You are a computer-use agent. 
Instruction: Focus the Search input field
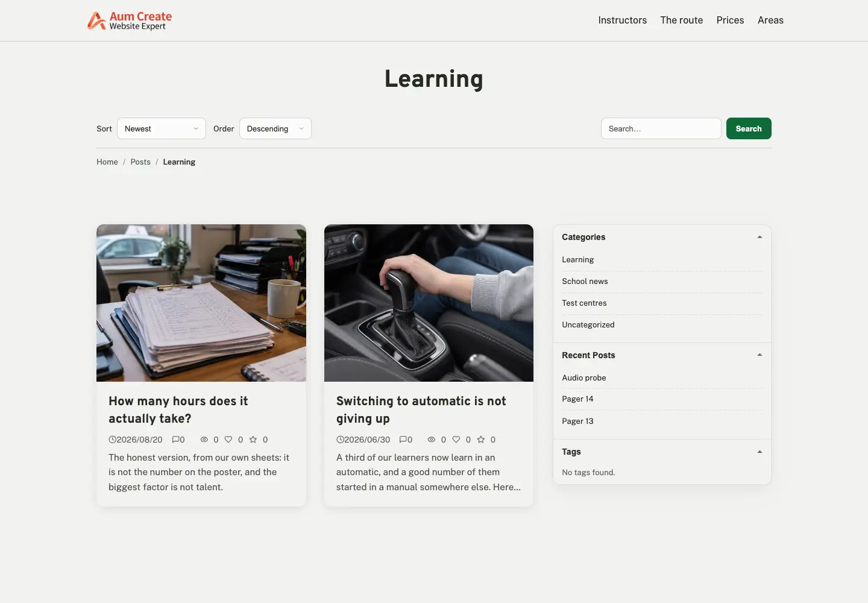(x=661, y=128)
